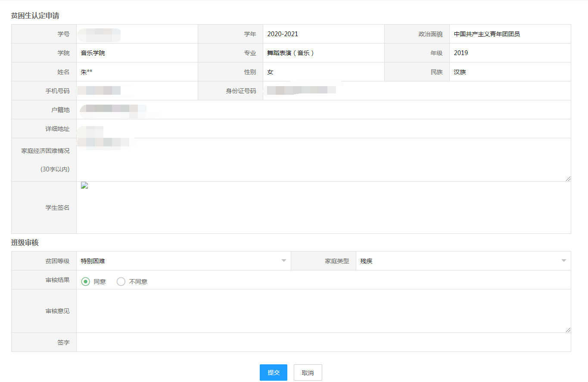This screenshot has width=588, height=382.
Task: Click the 学号 field label
Action: click(x=63, y=34)
